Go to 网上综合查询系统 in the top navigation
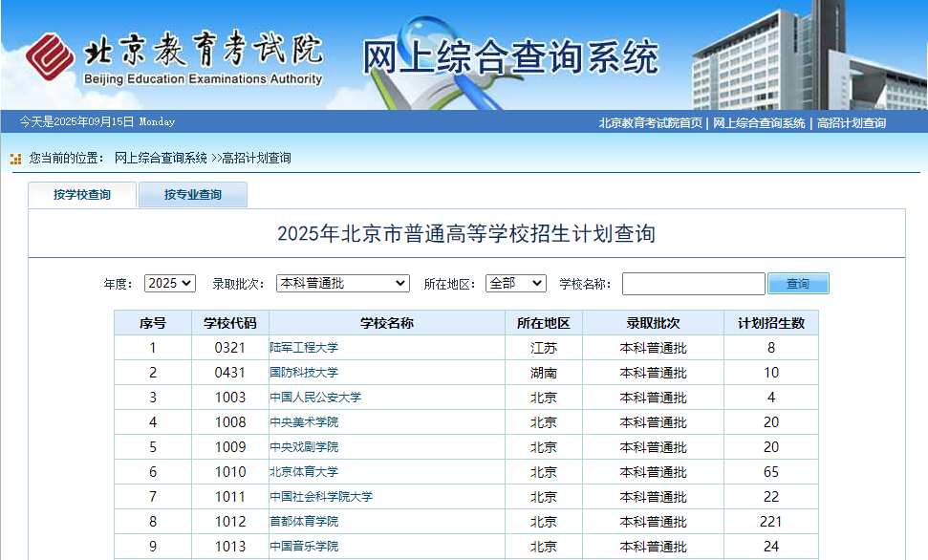Image resolution: width=928 pixels, height=560 pixels. (759, 122)
